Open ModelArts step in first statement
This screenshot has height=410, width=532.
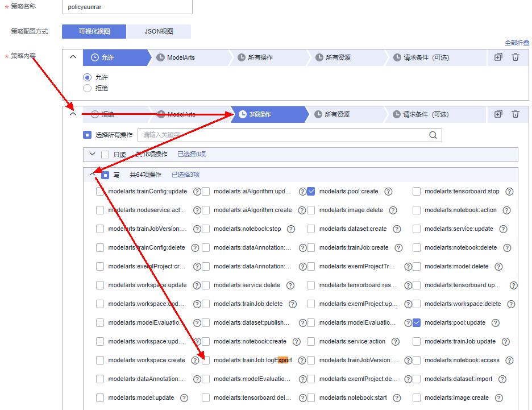pyautogui.click(x=189, y=57)
